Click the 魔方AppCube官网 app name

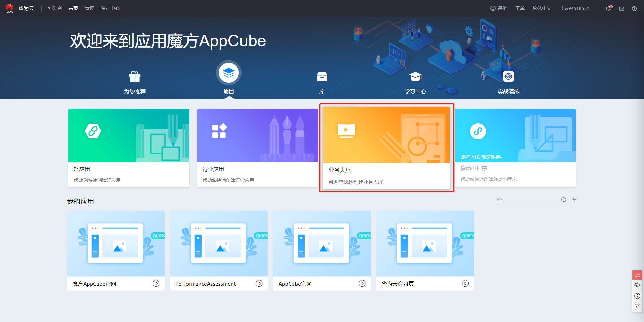(x=94, y=284)
